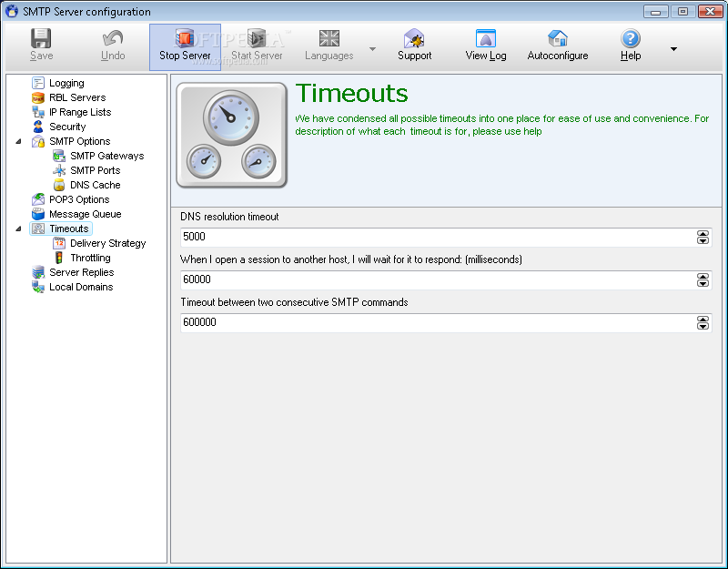Image resolution: width=728 pixels, height=569 pixels.
Task: Click the Delivery Strategy calendar icon
Action: 59,243
